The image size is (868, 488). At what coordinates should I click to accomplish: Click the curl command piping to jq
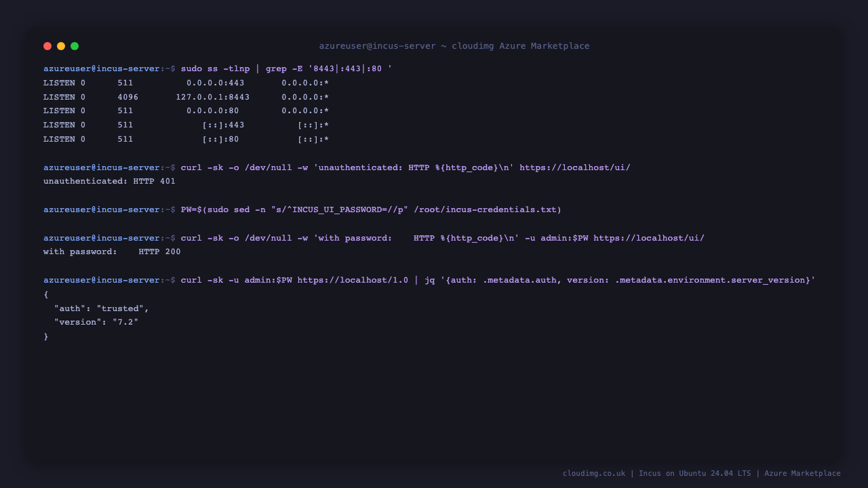(429, 281)
